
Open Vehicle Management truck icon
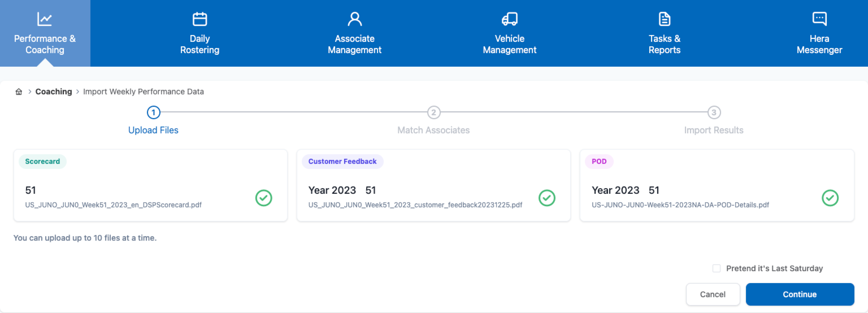(x=509, y=19)
